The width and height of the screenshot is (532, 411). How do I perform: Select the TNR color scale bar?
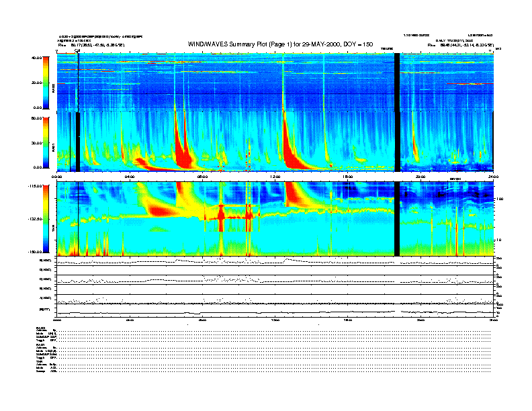[46, 219]
